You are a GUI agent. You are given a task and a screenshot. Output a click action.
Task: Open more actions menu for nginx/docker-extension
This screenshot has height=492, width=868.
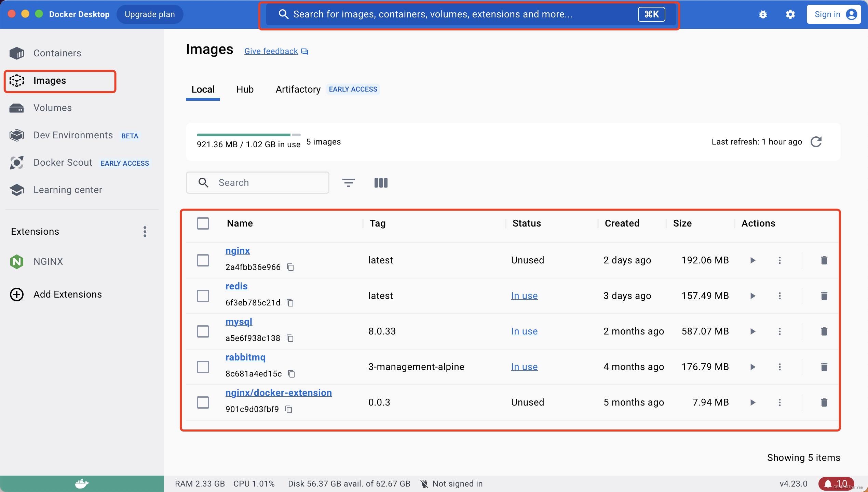780,402
